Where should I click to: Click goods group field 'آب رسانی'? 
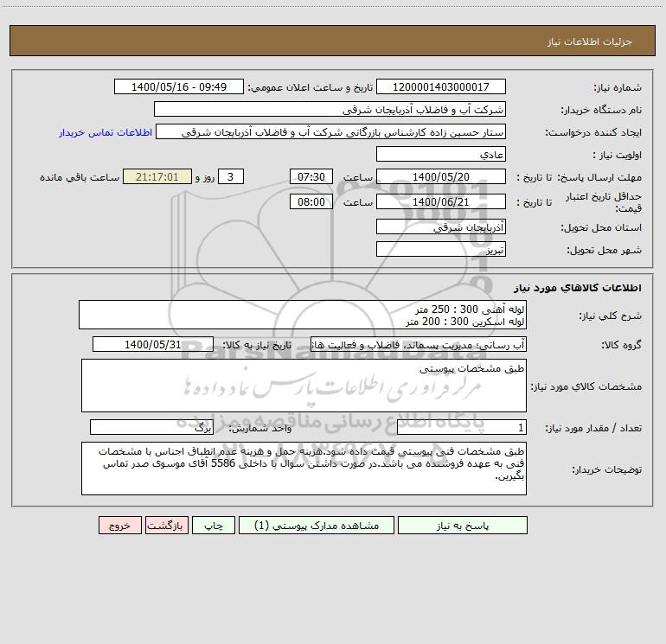pyautogui.click(x=419, y=344)
